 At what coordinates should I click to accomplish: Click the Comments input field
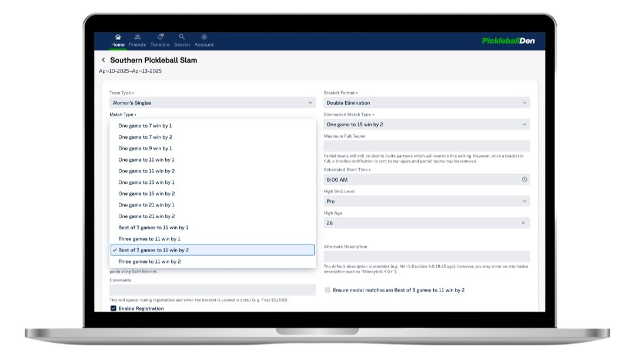(x=213, y=289)
